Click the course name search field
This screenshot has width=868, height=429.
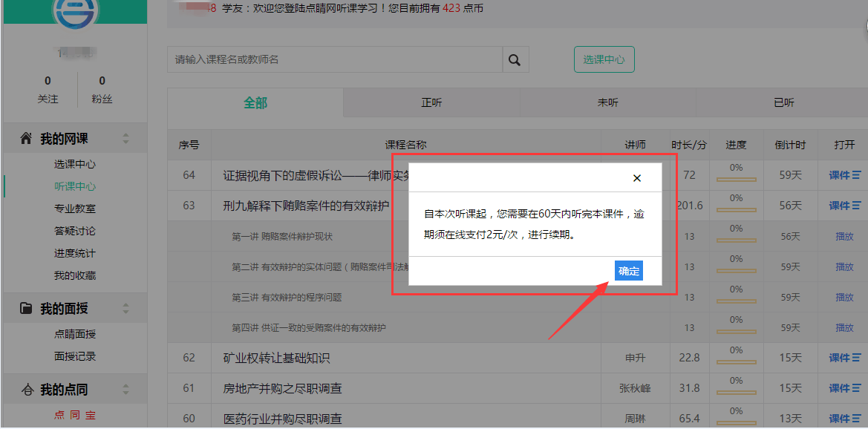[334, 59]
